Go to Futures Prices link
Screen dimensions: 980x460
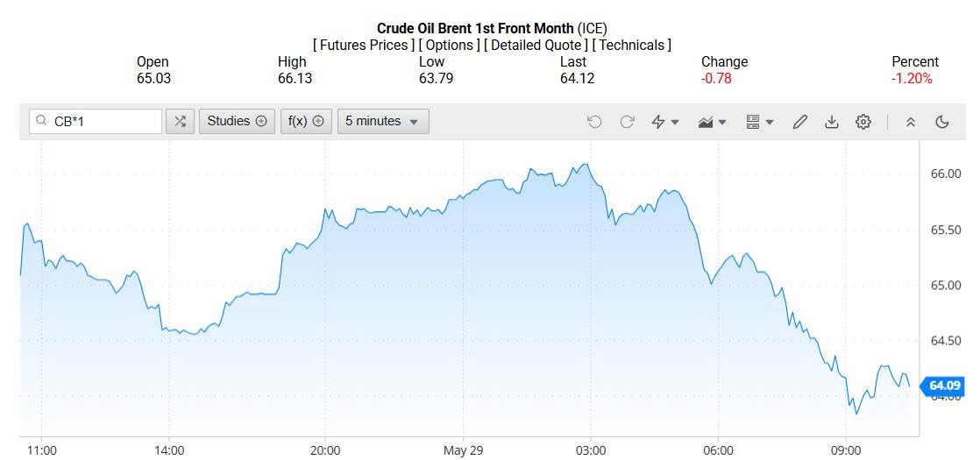tap(364, 45)
